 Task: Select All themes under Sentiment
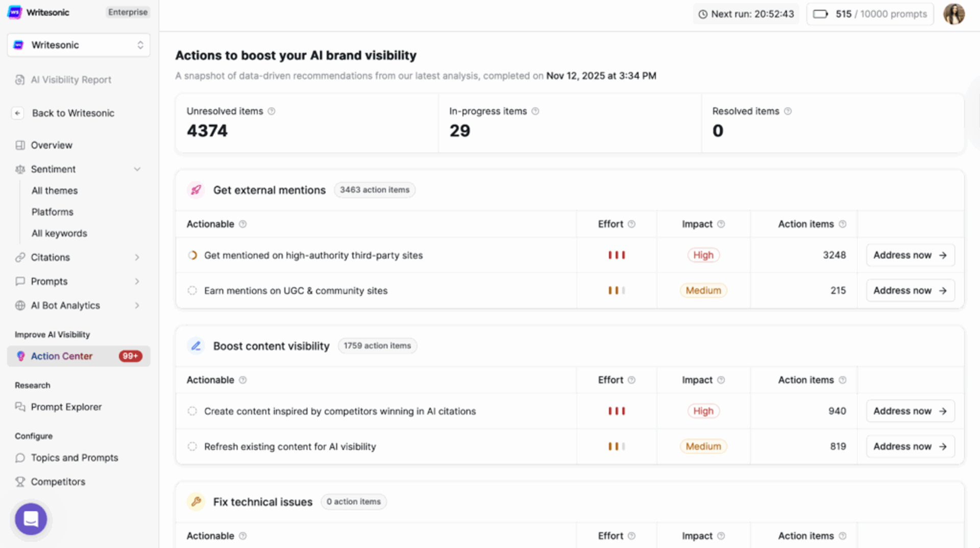tap(55, 191)
